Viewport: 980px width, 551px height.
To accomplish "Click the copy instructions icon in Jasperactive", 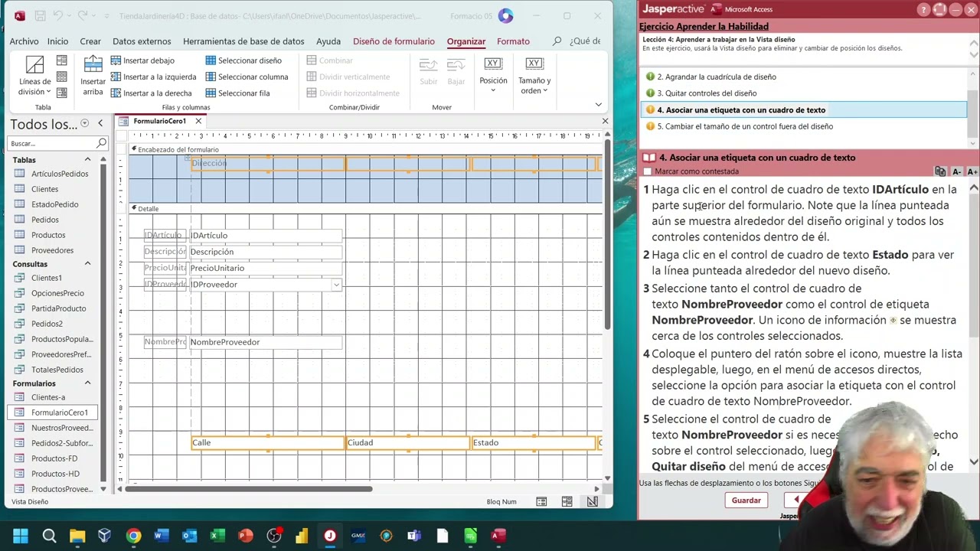I will click(x=940, y=171).
